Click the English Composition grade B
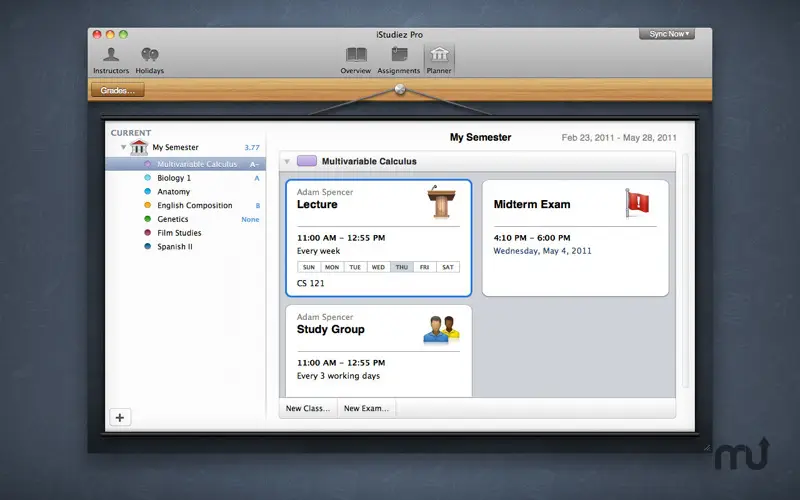This screenshot has width=800, height=500. coord(258,206)
